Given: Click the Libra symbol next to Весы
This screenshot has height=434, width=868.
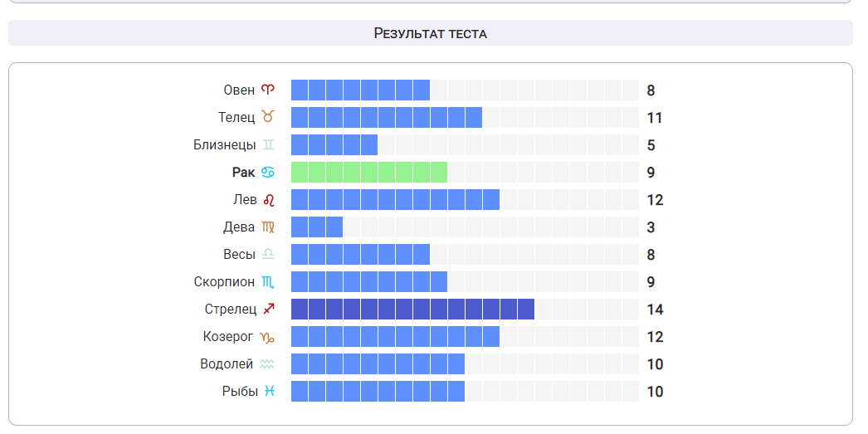Looking at the screenshot, I should pyautogui.click(x=267, y=254).
